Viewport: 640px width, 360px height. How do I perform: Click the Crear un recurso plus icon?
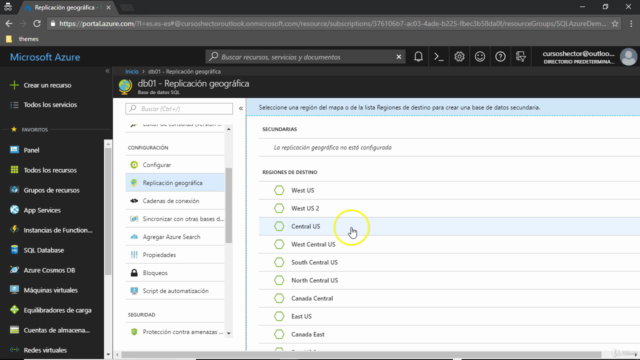click(x=14, y=85)
